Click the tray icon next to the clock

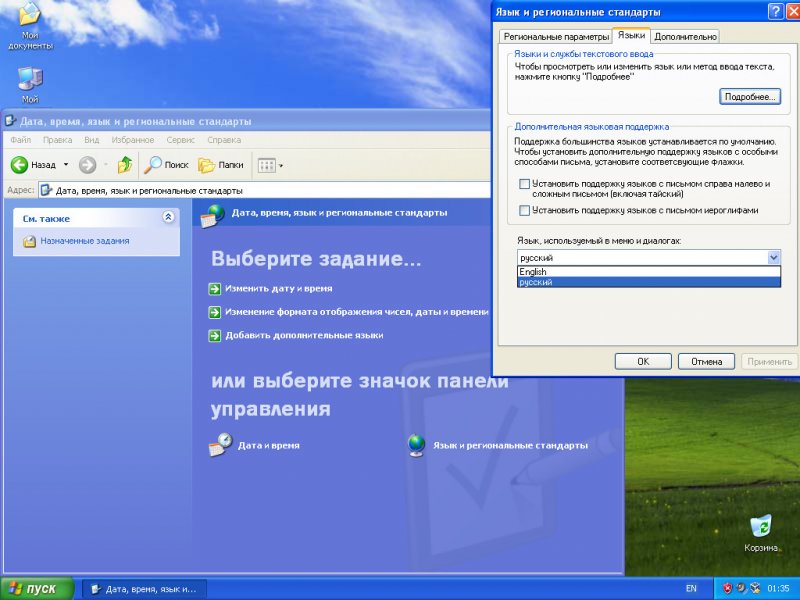tap(755, 588)
